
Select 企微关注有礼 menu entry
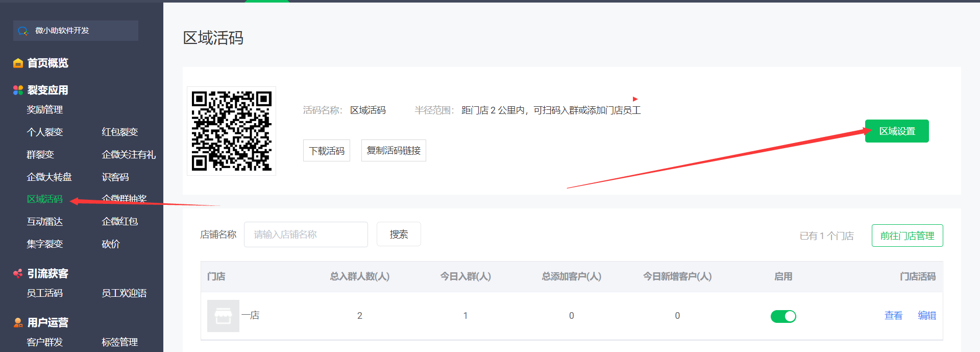(129, 155)
